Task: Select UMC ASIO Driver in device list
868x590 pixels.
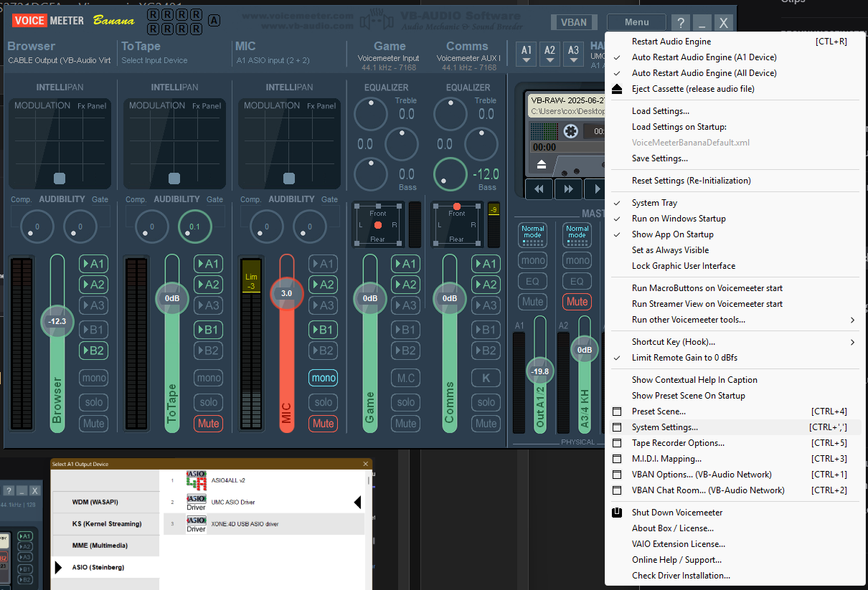Action: tap(264, 502)
